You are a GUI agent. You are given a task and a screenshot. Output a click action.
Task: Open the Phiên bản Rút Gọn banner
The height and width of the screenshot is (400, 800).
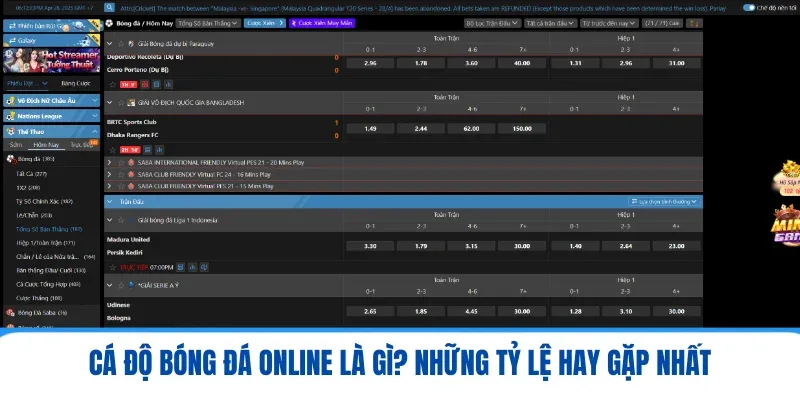pyautogui.click(x=52, y=26)
